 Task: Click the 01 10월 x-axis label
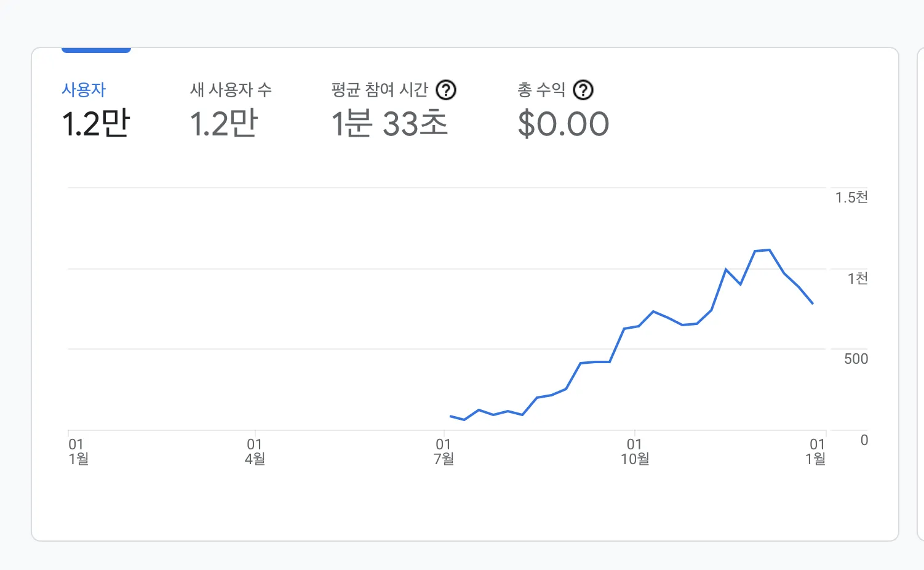[x=635, y=451]
